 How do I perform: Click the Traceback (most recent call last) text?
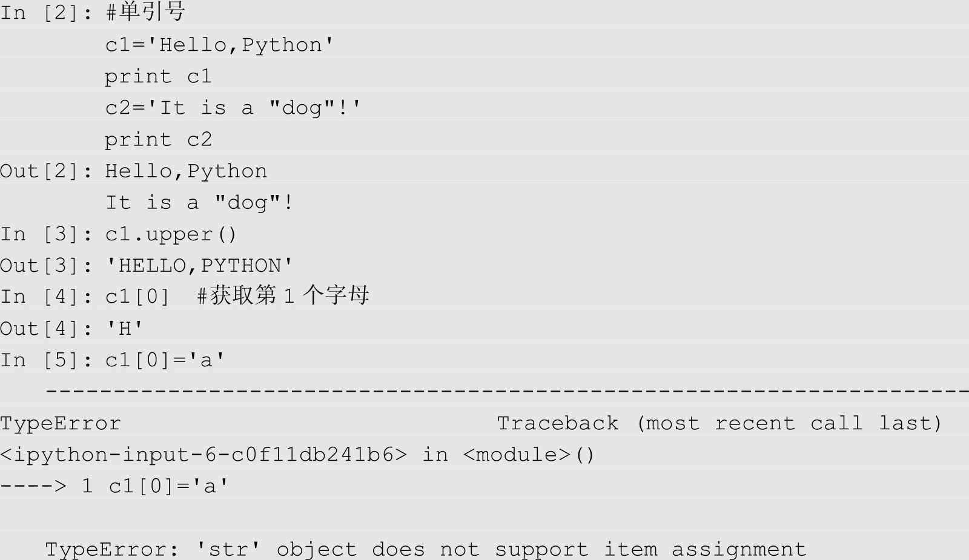tap(719, 423)
